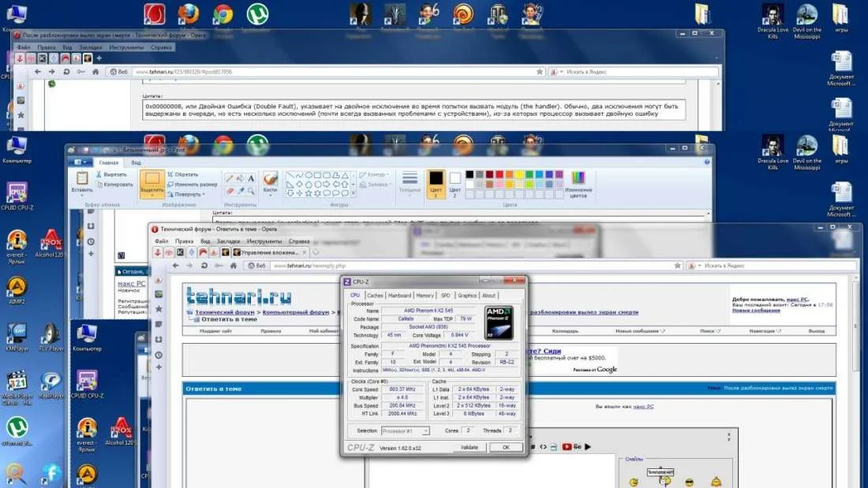
Task: Open the Outline (Контур) dropdown in Paint
Action: [374, 174]
